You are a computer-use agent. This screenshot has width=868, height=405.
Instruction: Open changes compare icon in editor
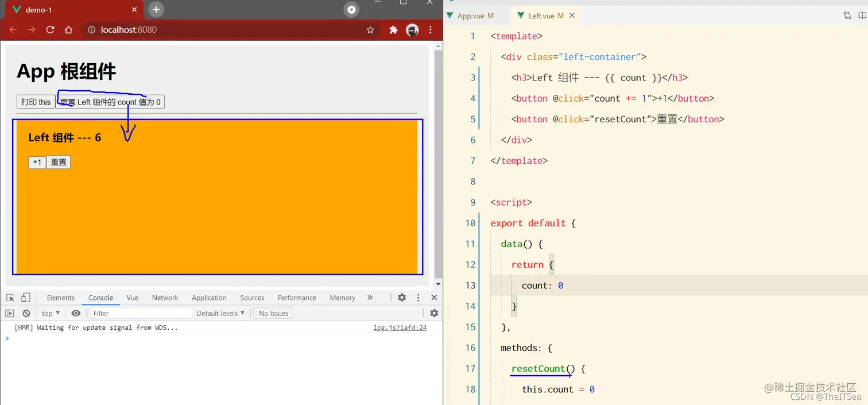[x=847, y=16]
